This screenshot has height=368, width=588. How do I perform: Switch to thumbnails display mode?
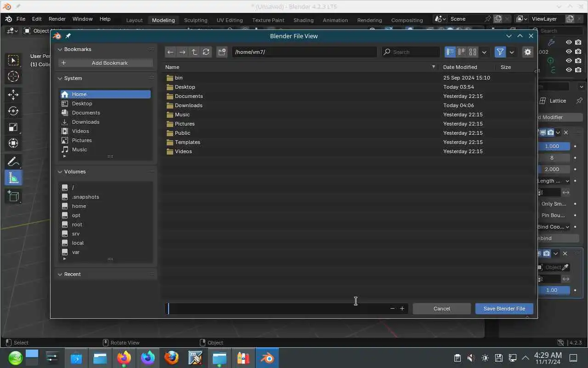[473, 52]
